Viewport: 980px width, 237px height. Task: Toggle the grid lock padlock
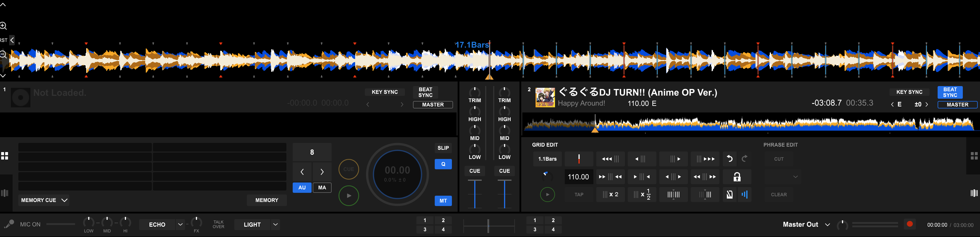(737, 177)
